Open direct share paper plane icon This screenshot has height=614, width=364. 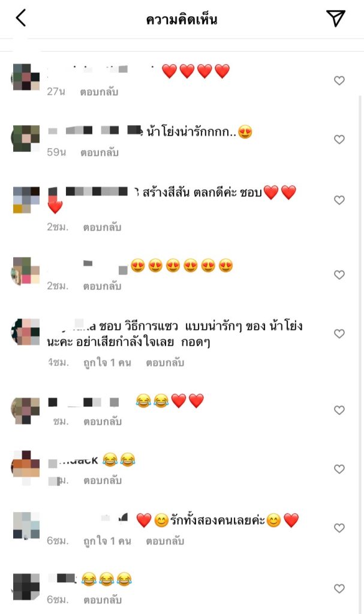pos(336,18)
